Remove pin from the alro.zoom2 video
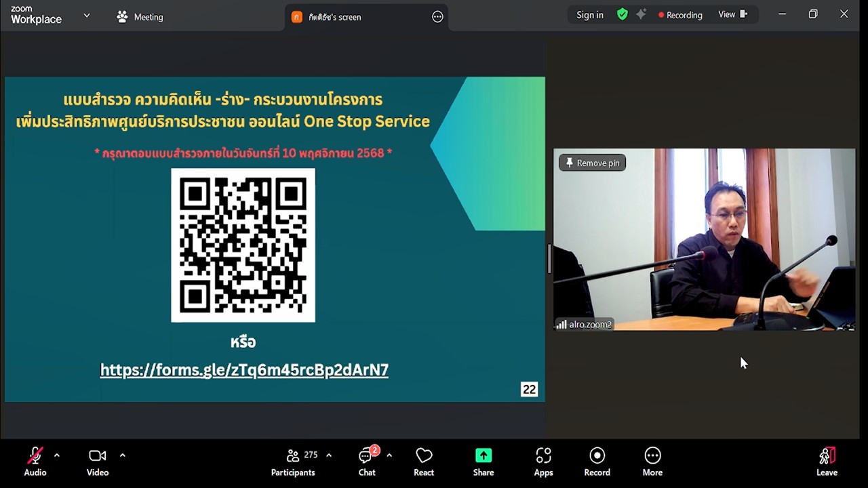Screen dimensions: 868x488 [592, 163]
